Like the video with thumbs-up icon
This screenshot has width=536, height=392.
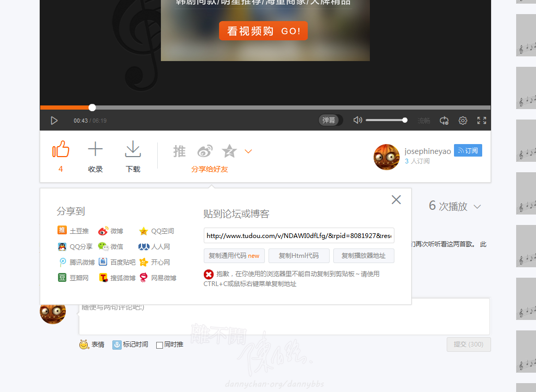tap(61, 149)
